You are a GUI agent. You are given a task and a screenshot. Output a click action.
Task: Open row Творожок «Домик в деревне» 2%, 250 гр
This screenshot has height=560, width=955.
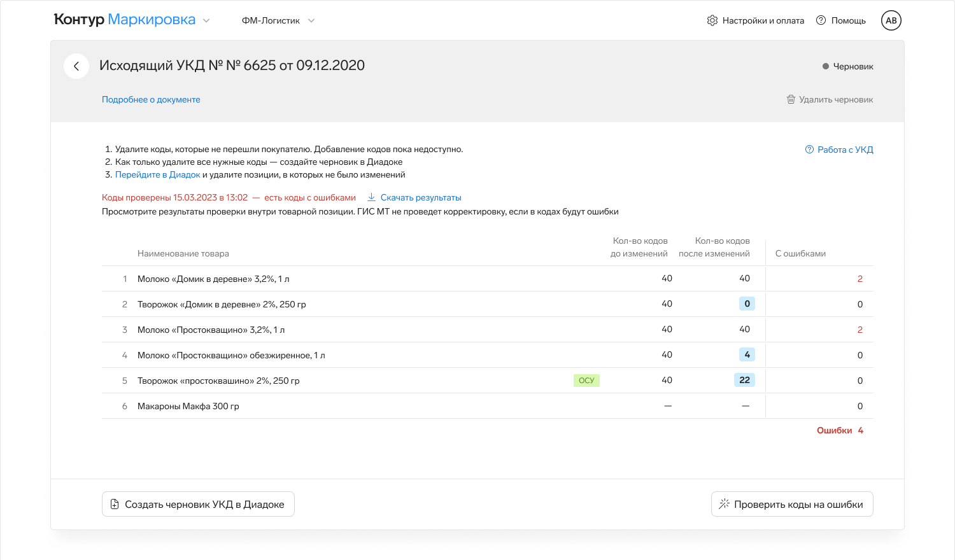point(488,304)
